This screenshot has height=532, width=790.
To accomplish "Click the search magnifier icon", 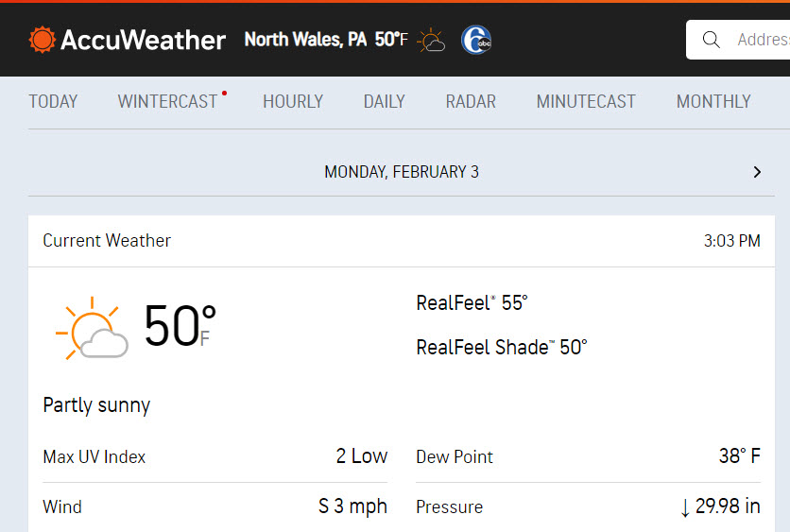I will [x=711, y=40].
